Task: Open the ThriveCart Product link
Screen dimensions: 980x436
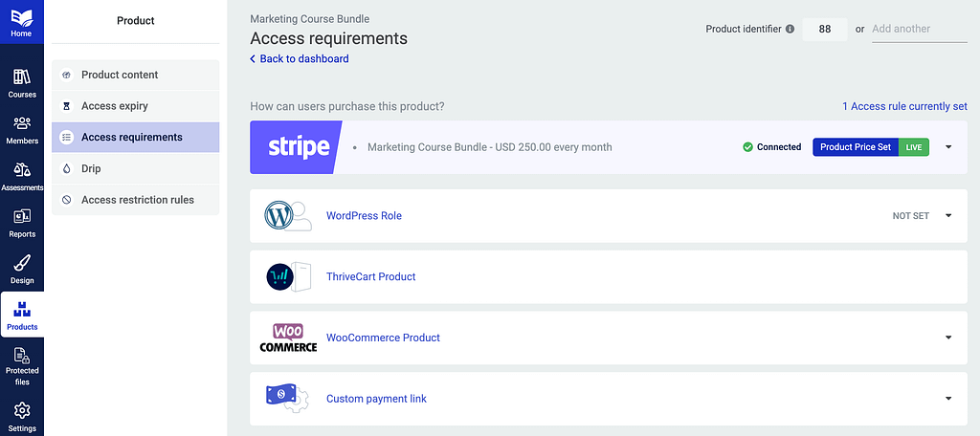Action: click(x=370, y=276)
